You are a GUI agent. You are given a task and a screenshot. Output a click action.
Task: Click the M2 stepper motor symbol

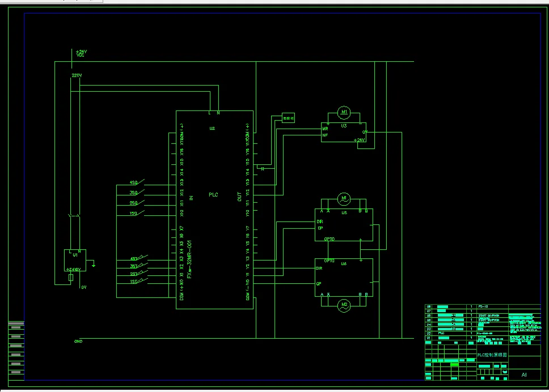[344, 306]
